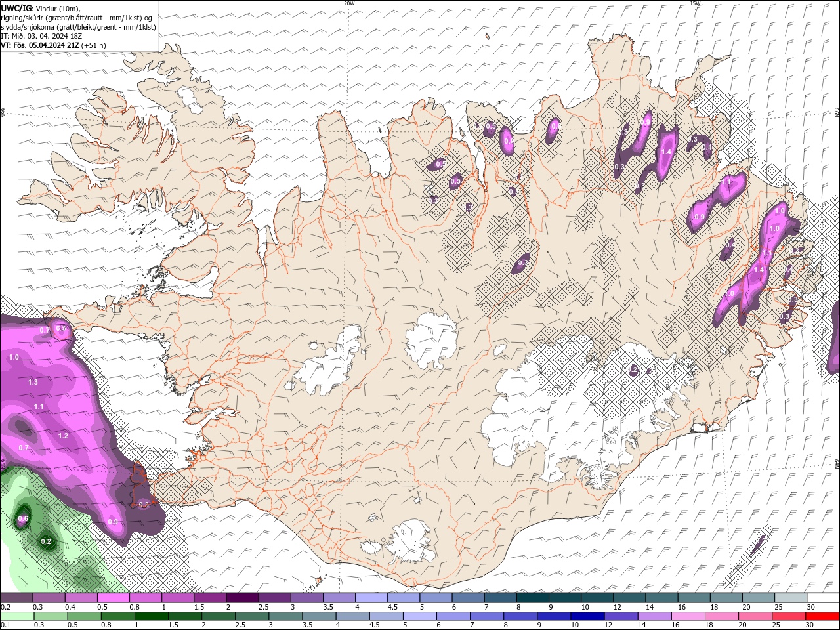The image size is (840, 630).
Task: Select the 'VT: Fös. 05.04.2024 21Z (+51 h)' line
Action: 53,45
